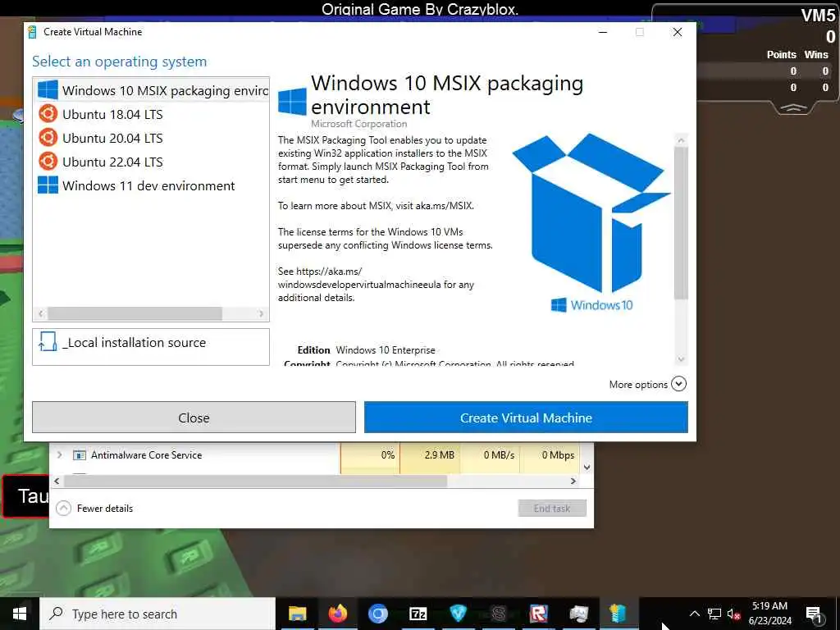This screenshot has width=840, height=630.
Task: Expand the game leaderboard chevron at top right
Action: point(793,108)
